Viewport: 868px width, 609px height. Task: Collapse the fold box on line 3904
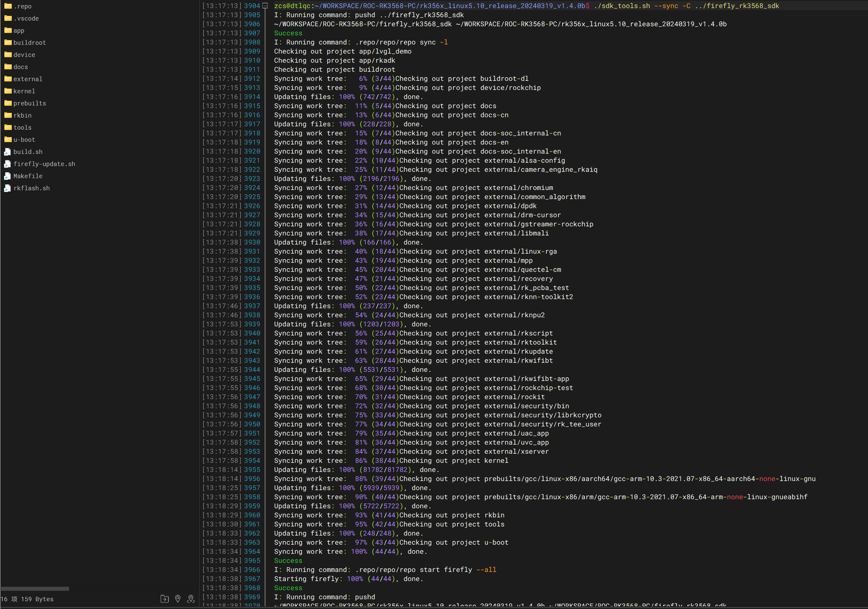click(265, 6)
